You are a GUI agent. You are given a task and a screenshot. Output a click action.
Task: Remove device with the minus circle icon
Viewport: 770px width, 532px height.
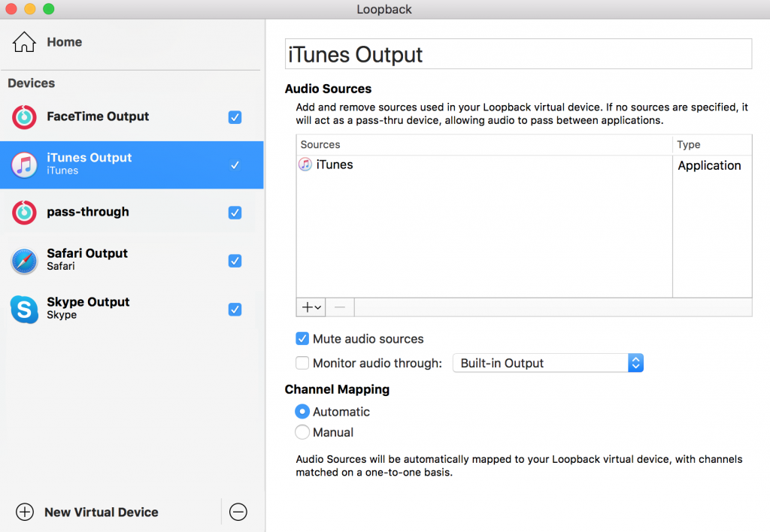tap(238, 512)
